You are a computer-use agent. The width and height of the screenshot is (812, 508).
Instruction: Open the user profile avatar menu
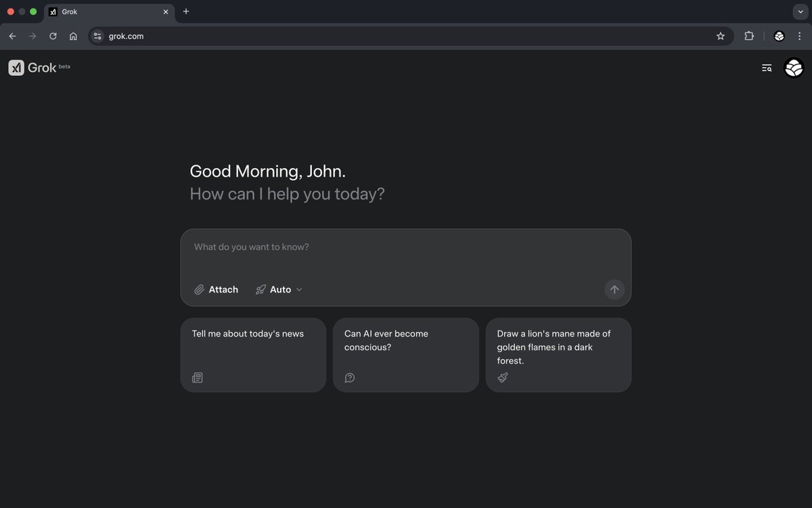tap(794, 68)
